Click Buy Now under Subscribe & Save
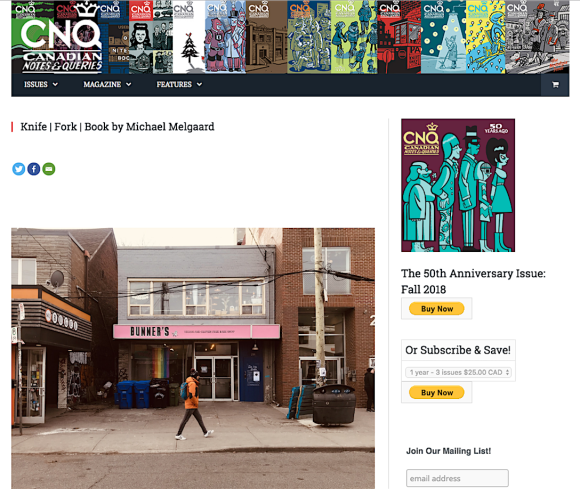 tap(436, 392)
